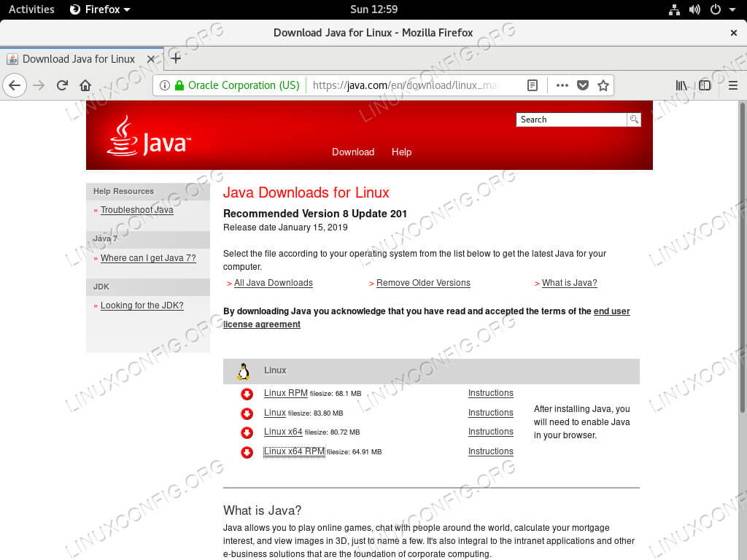Show site information icon in address bar
This screenshot has height=560, width=747.
click(x=164, y=86)
